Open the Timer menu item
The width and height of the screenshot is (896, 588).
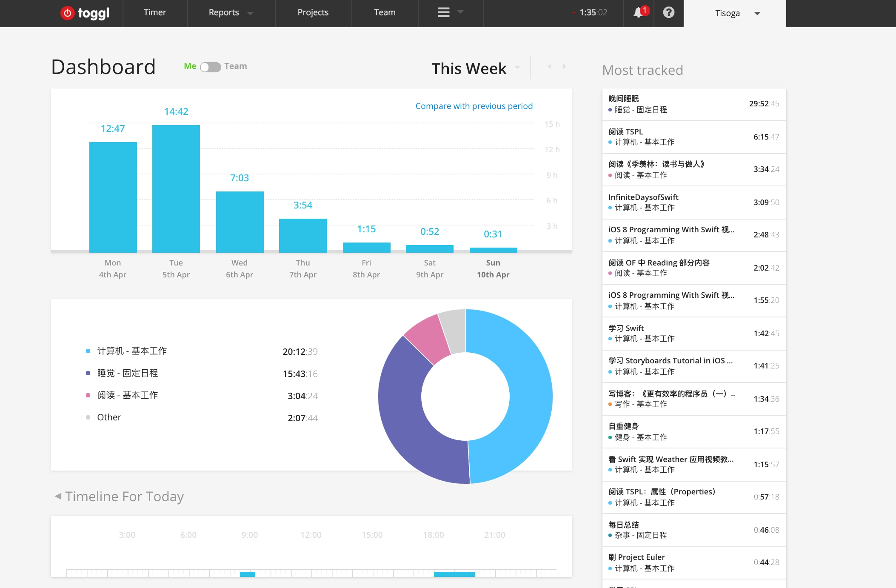click(x=154, y=13)
